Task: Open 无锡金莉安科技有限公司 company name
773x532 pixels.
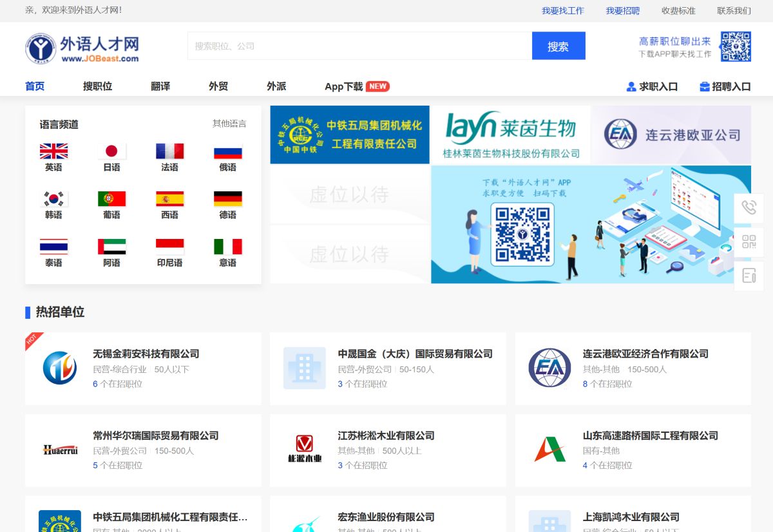Action: coord(146,354)
